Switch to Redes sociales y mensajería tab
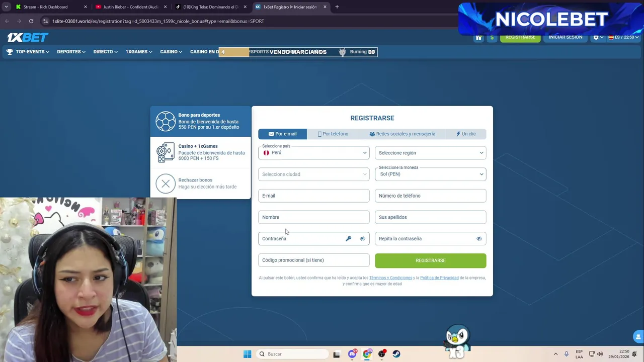 (x=402, y=134)
